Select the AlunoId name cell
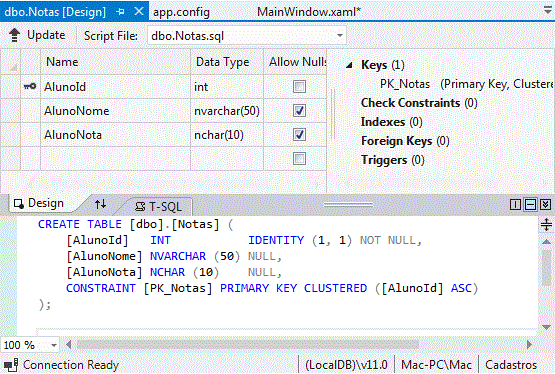Viewport: 555px width, 374px height. (x=115, y=87)
